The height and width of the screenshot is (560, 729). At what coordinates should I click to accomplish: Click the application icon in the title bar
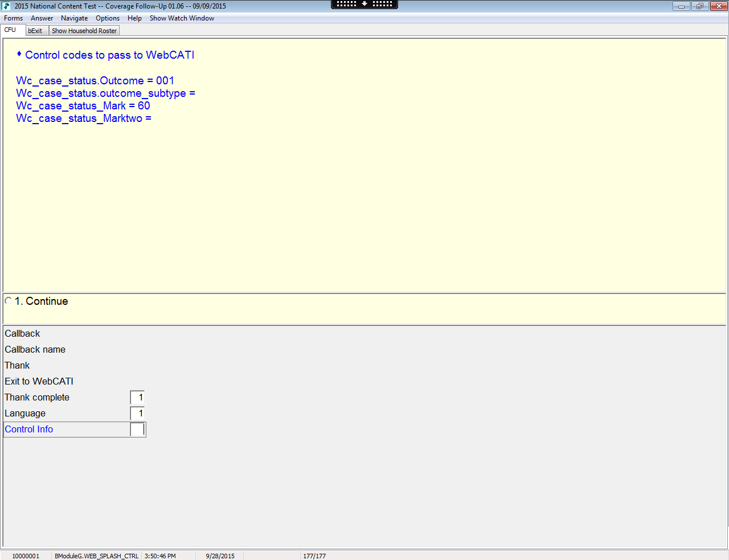6,6
